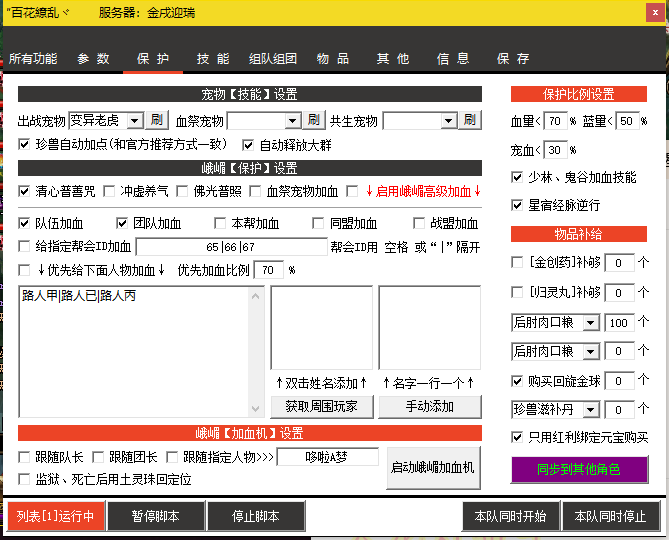This screenshot has width=669, height=540.
Task: Click 本队同时开始 button
Action: click(510, 516)
